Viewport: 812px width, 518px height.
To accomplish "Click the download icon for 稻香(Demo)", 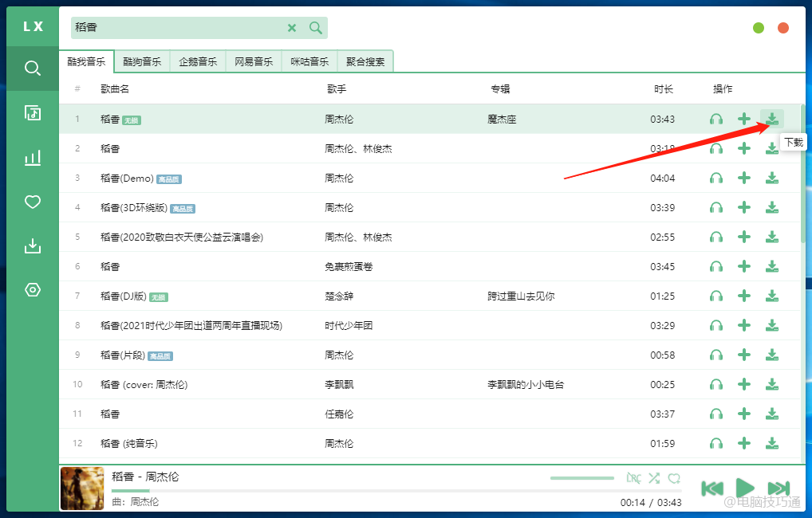I will (771, 178).
